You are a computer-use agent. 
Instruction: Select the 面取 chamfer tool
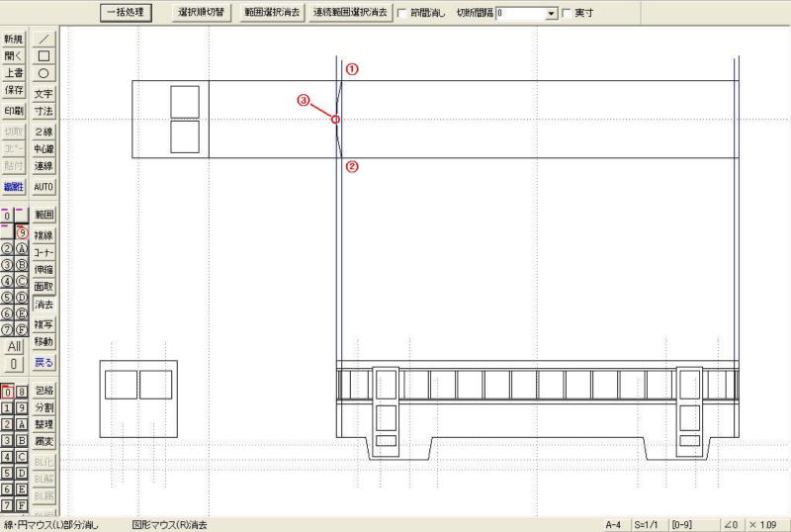click(44, 287)
